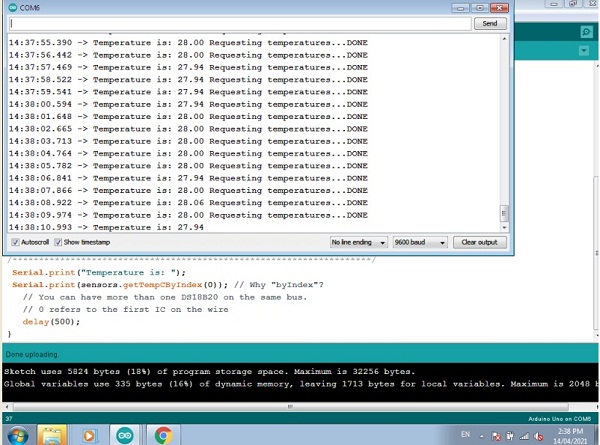
Task: Click the console scrollbar left arrow
Action: click(7, 407)
